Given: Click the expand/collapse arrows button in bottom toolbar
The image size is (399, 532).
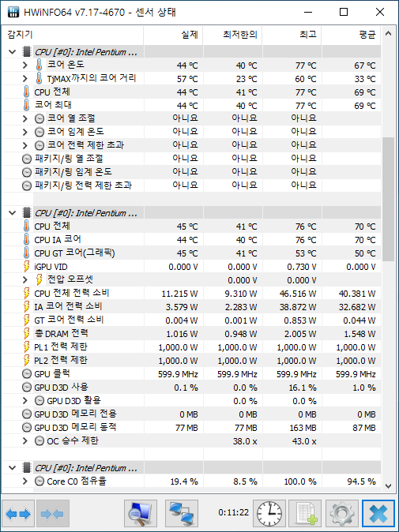Looking at the screenshot, I should (18, 514).
